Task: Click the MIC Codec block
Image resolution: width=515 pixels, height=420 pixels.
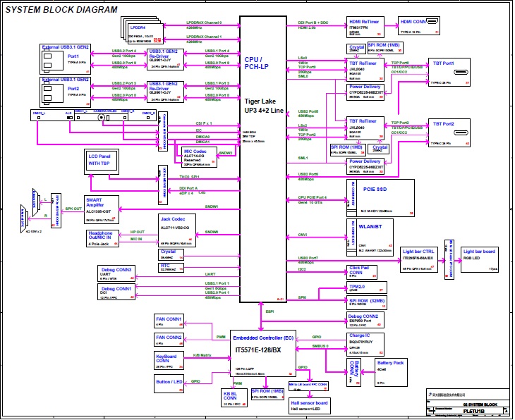Action: pos(200,157)
